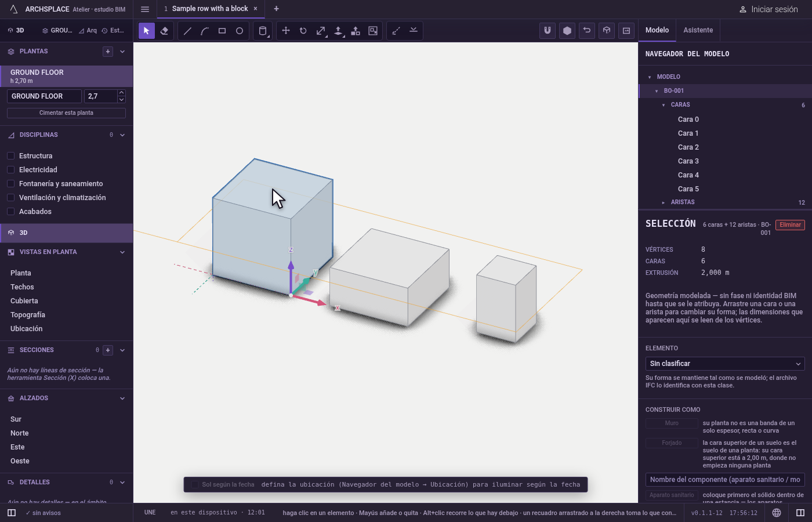The width and height of the screenshot is (812, 522).
Task: Click the globe language icon
Action: [777, 513]
